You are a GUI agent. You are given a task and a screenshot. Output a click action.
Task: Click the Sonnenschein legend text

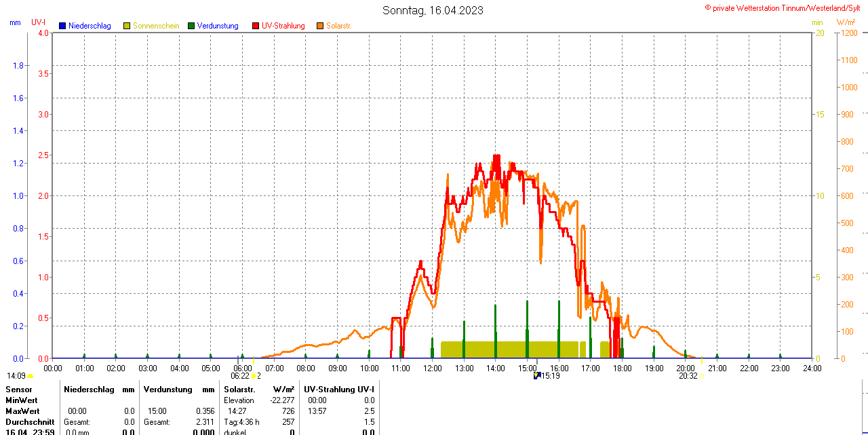coord(156,26)
